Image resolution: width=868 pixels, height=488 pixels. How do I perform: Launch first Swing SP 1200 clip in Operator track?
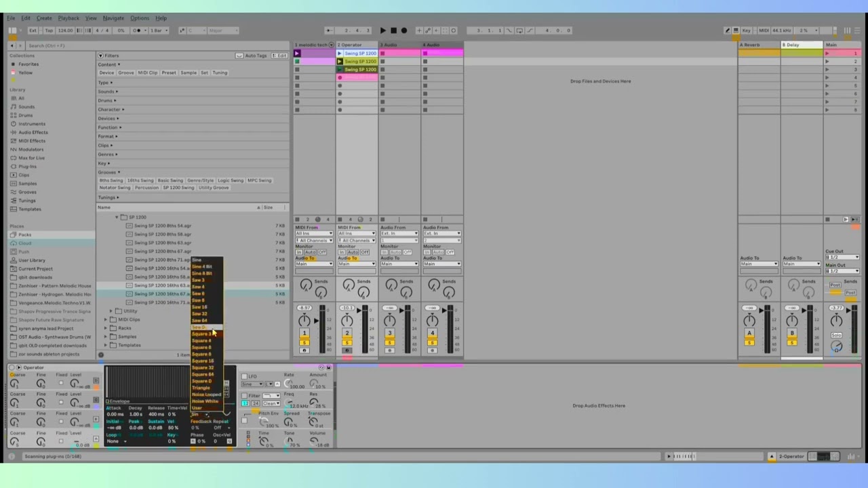coord(340,53)
